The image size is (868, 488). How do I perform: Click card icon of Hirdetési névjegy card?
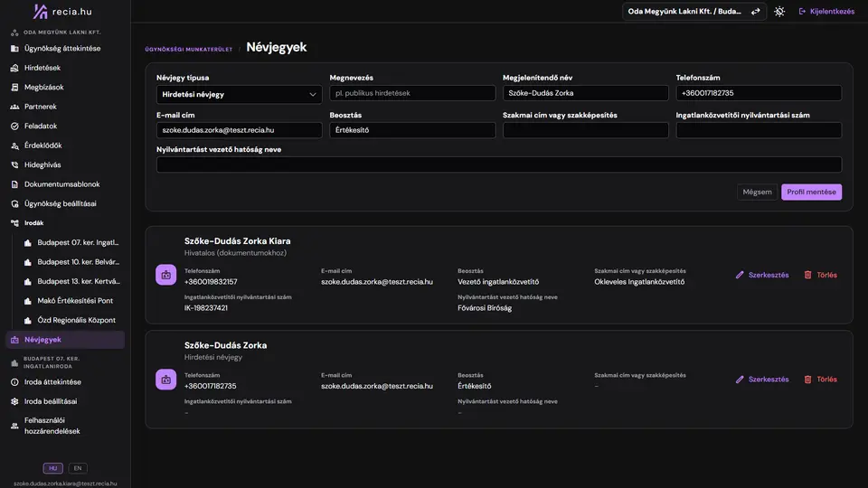click(166, 380)
